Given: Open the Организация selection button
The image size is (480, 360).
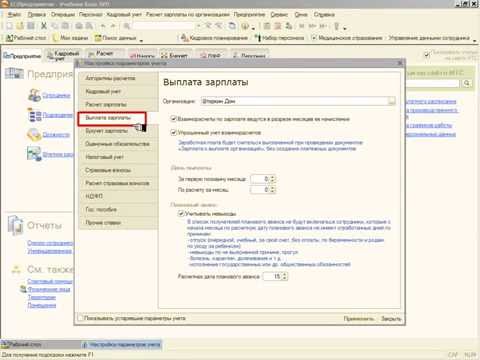Looking at the screenshot, I should click(392, 101).
